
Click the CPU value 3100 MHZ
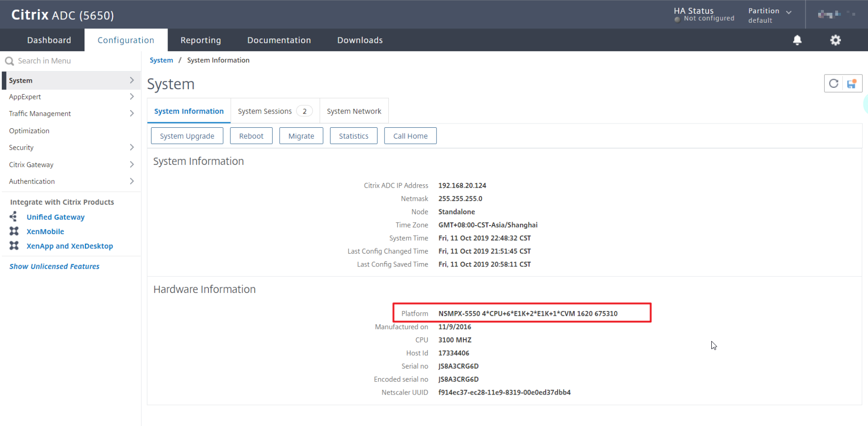click(x=455, y=340)
